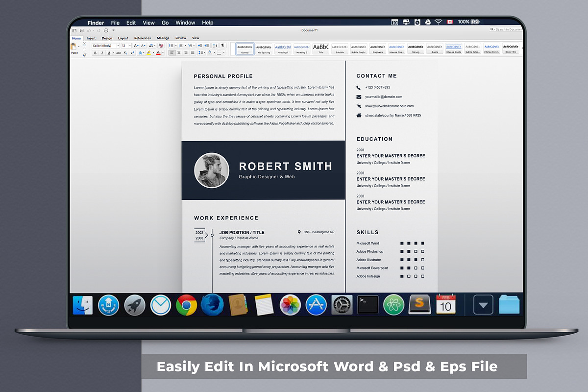Click the Multilevel list icon
The height and width of the screenshot is (392, 588).
pos(190,46)
